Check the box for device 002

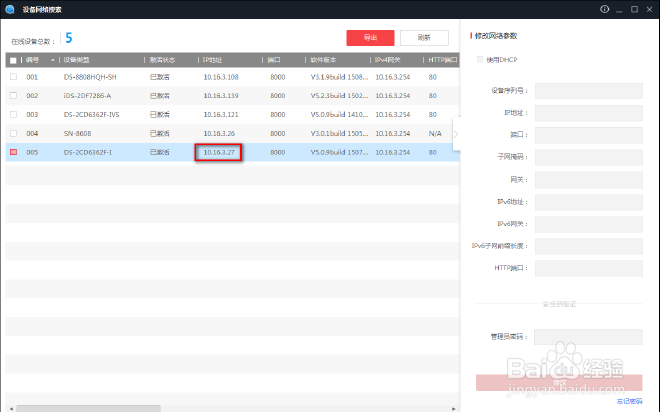[x=13, y=96]
